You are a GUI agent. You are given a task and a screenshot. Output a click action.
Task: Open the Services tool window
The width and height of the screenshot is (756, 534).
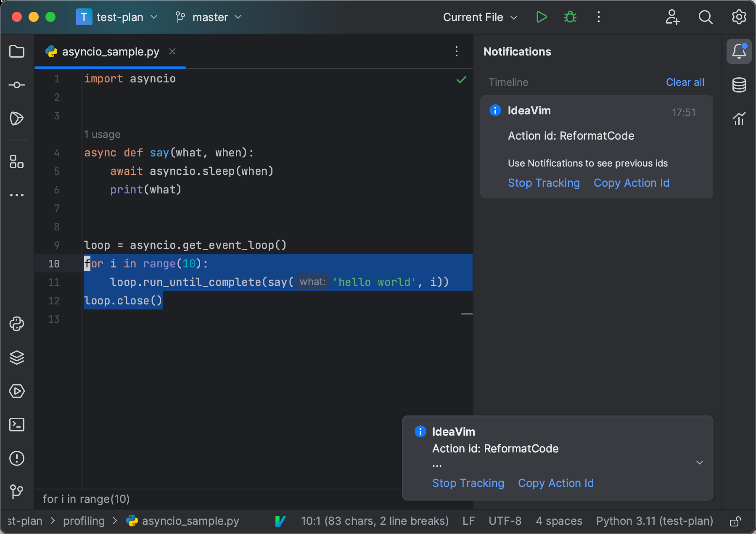[17, 391]
